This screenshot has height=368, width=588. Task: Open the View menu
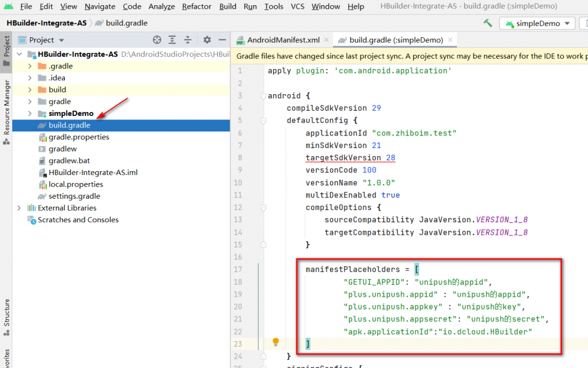[69, 6]
